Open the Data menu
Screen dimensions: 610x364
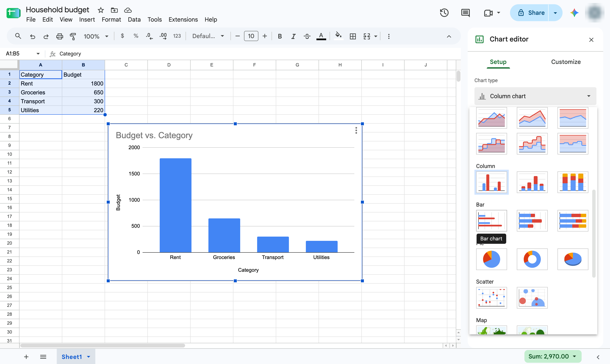(x=134, y=19)
